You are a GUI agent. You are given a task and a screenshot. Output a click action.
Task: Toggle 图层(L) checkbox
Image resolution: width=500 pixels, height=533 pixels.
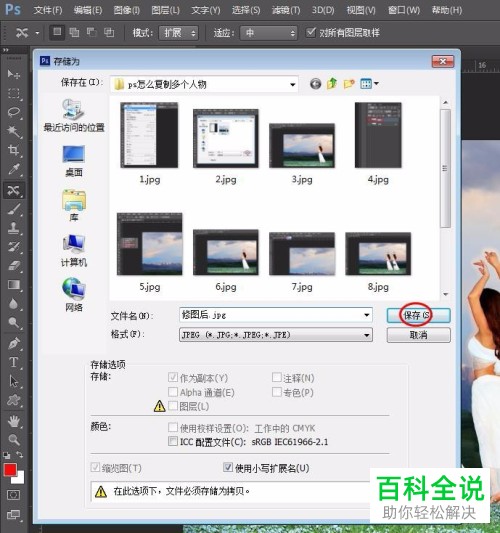tap(173, 406)
